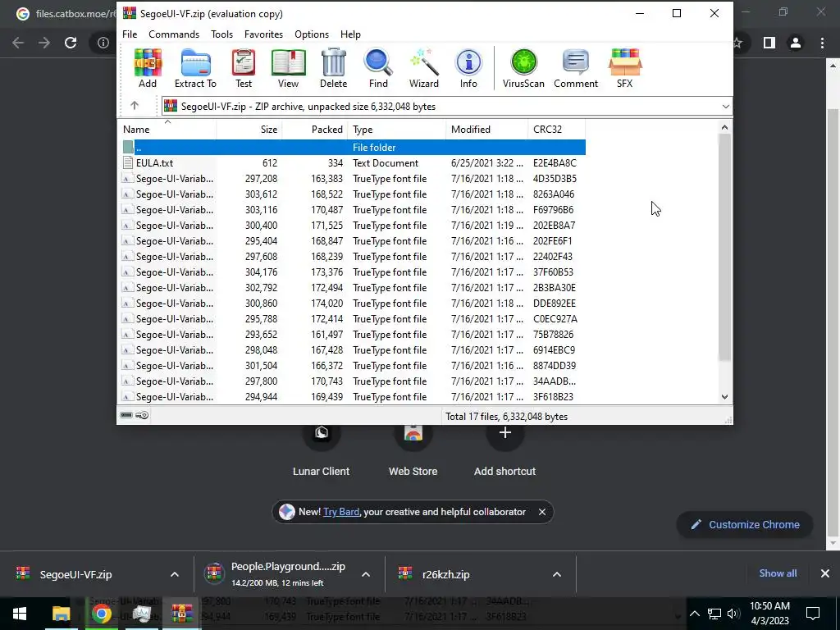Sort the list by Name column
840x630 pixels.
coord(167,129)
